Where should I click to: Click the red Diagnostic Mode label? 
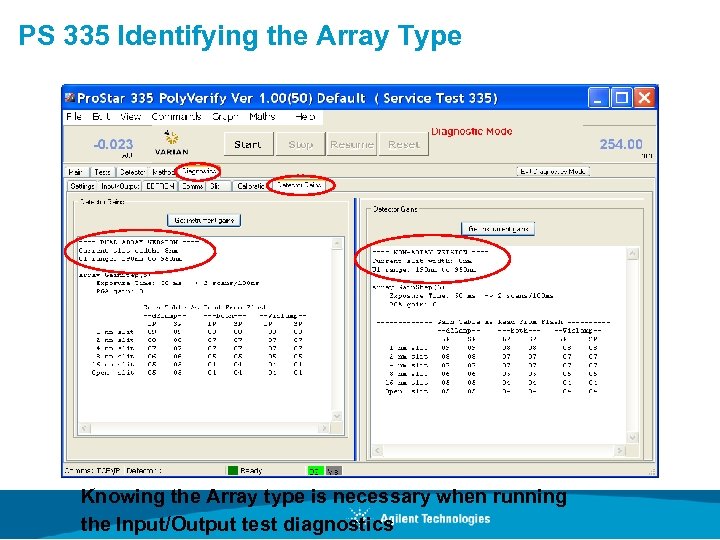point(472,131)
